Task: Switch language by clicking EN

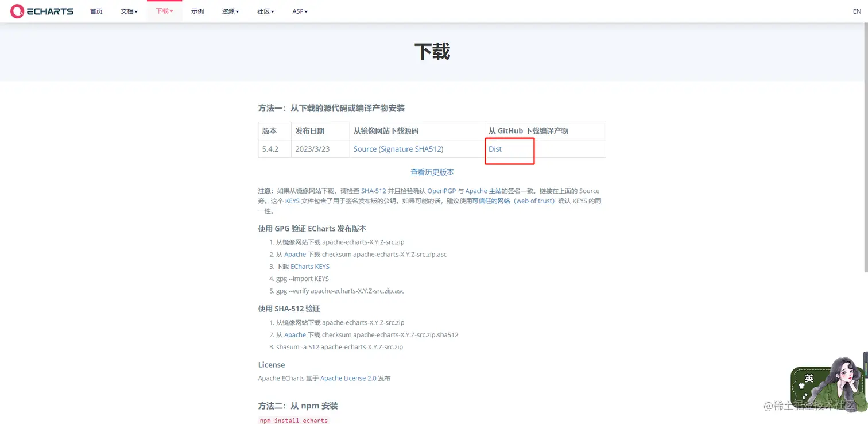Action: coord(857,11)
